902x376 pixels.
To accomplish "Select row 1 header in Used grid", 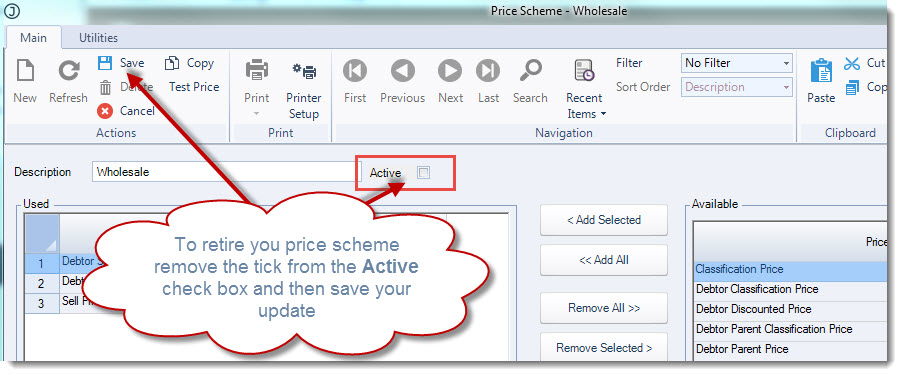I will (x=41, y=263).
